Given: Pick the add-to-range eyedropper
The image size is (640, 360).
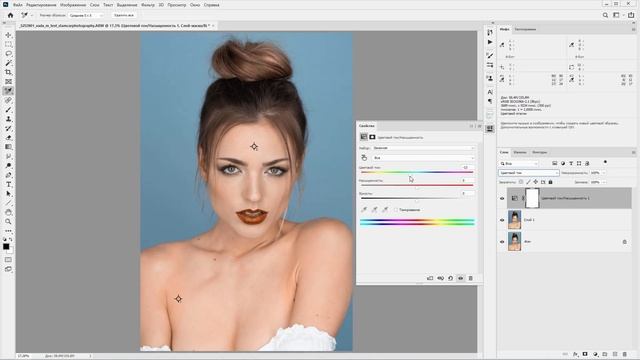Looking at the screenshot, I should (374, 209).
